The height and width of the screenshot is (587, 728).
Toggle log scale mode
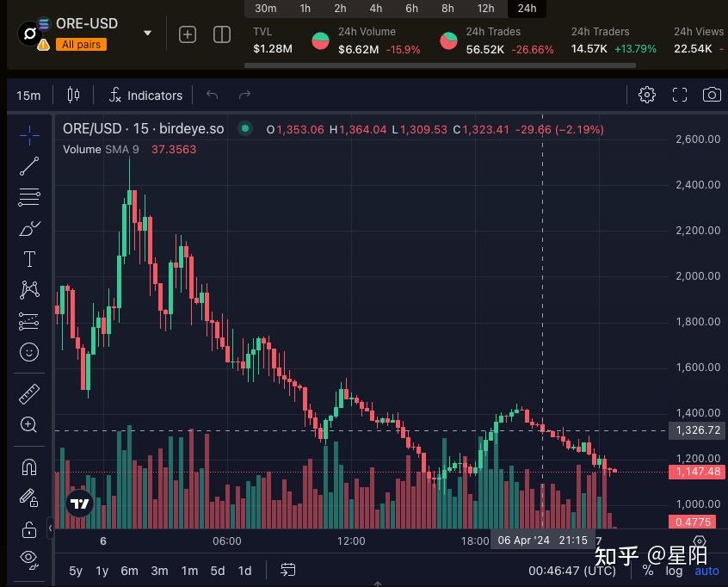674,571
